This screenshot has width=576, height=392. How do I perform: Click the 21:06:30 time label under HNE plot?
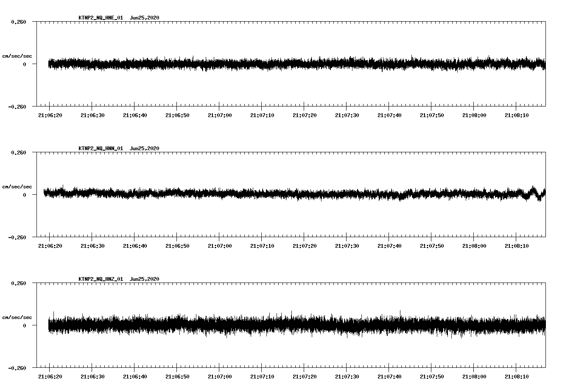tap(92, 115)
